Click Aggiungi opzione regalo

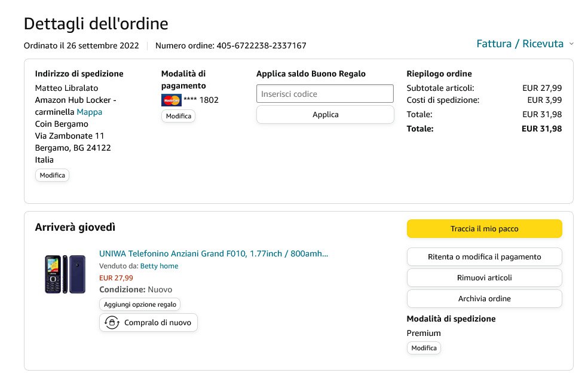coord(140,304)
